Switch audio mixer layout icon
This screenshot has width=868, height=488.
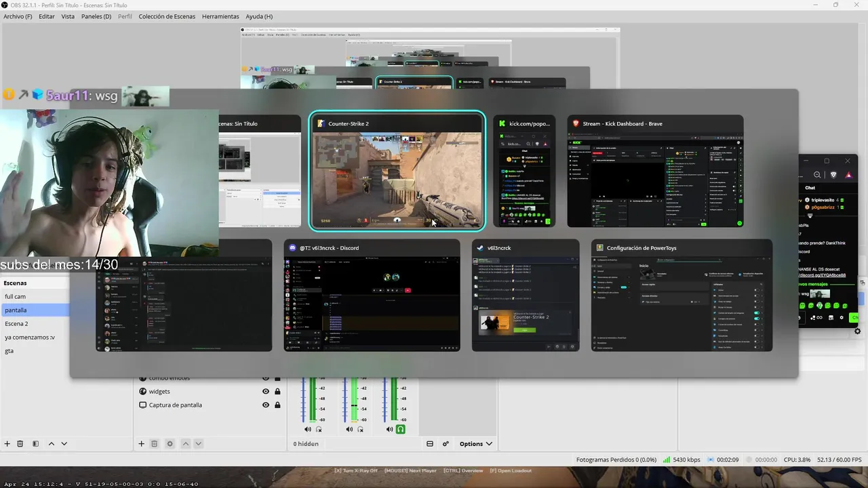[430, 444]
